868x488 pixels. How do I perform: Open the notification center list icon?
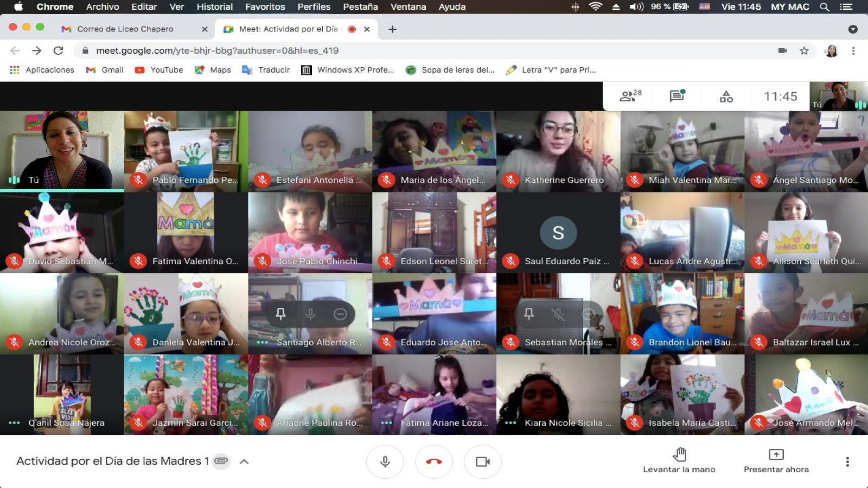846,7
